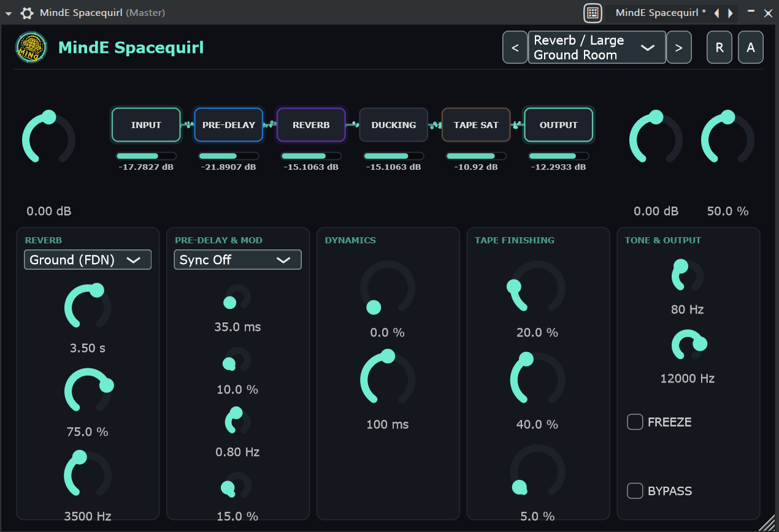This screenshot has width=779, height=532.
Task: Click the A button
Action: (751, 47)
